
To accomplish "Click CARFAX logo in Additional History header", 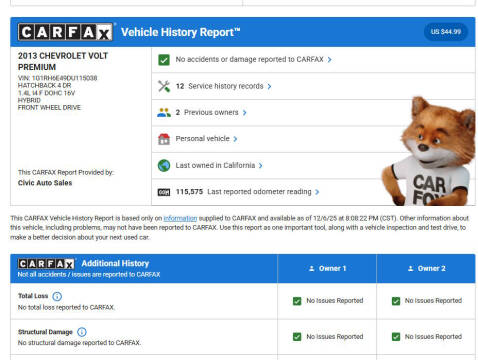I will [46, 264].
